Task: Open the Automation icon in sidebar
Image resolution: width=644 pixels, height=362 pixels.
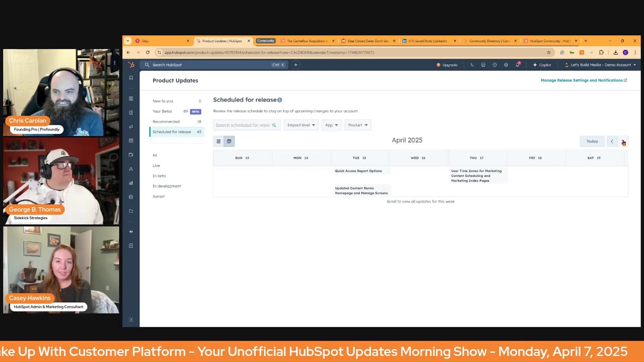Action: coord(131,169)
